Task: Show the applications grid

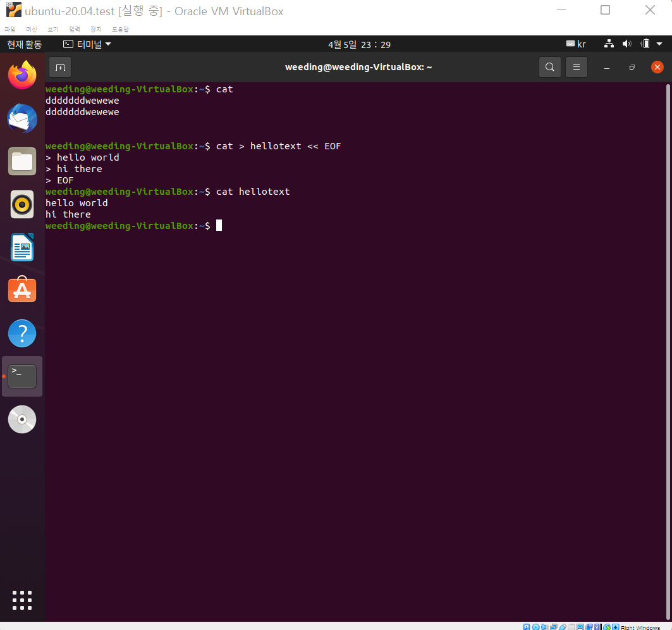Action: click(x=22, y=600)
